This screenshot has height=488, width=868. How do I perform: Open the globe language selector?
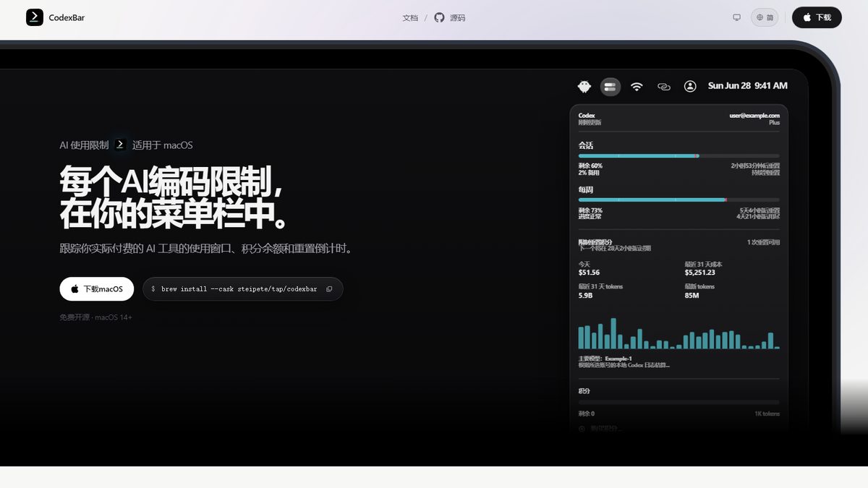[765, 17]
